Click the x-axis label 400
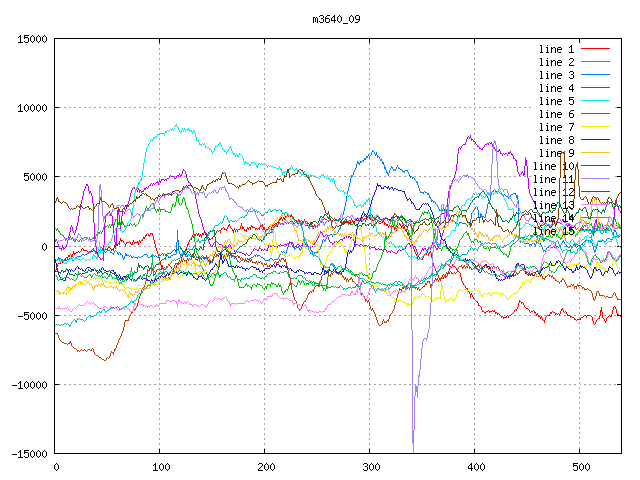 (476, 467)
